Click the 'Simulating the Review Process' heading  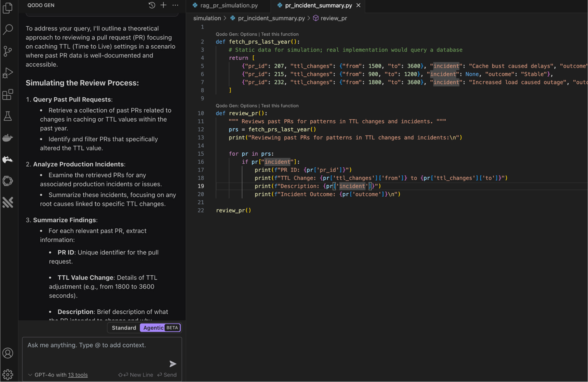click(82, 83)
